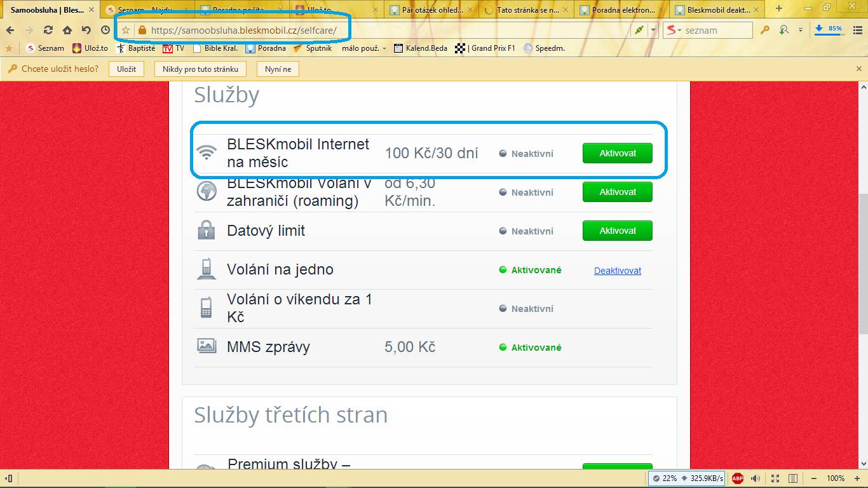
Task: Click the AdBlock Plus ABP icon
Action: [x=738, y=478]
